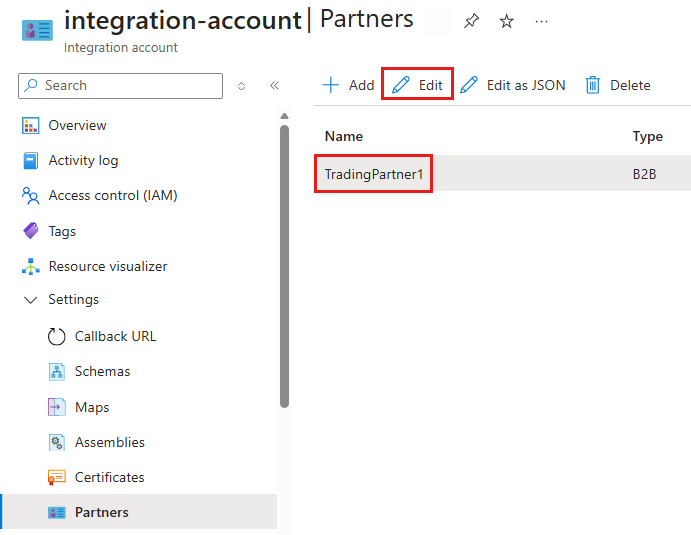This screenshot has height=535, width=691.
Task: Click the Resource visualizer icon
Action: [x=30, y=267]
